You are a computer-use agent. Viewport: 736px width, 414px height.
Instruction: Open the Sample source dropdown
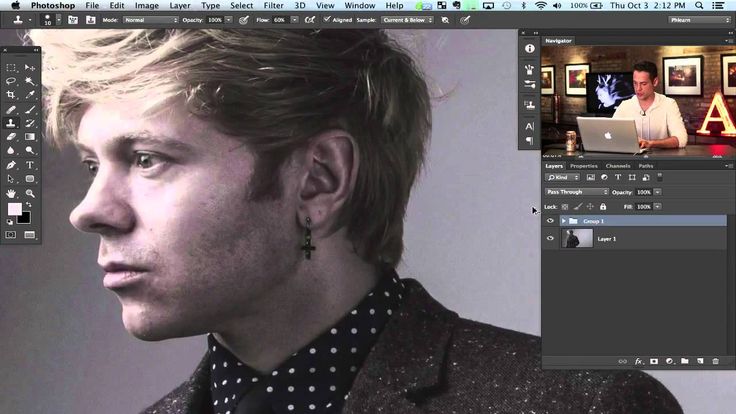pos(407,19)
